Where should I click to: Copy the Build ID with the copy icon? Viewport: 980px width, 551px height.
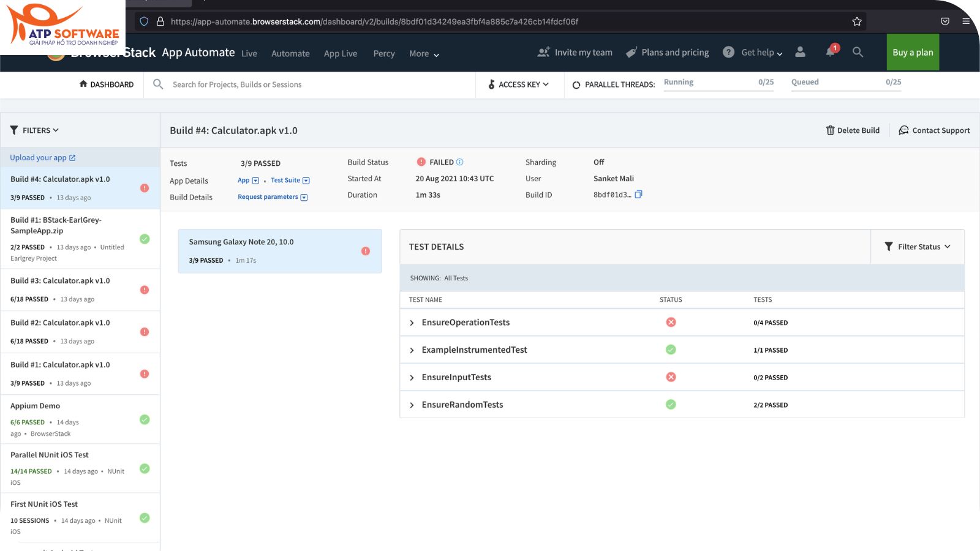[638, 195]
